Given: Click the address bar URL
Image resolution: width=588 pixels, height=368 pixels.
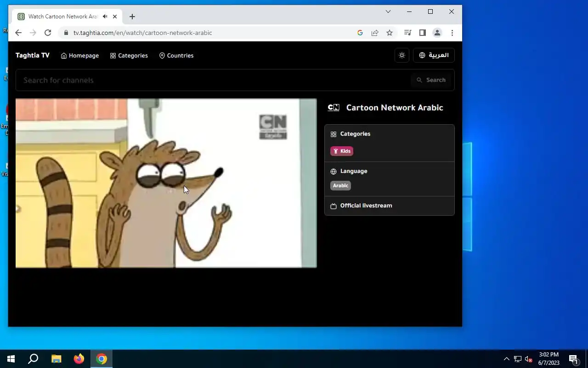Looking at the screenshot, I should (x=143, y=33).
